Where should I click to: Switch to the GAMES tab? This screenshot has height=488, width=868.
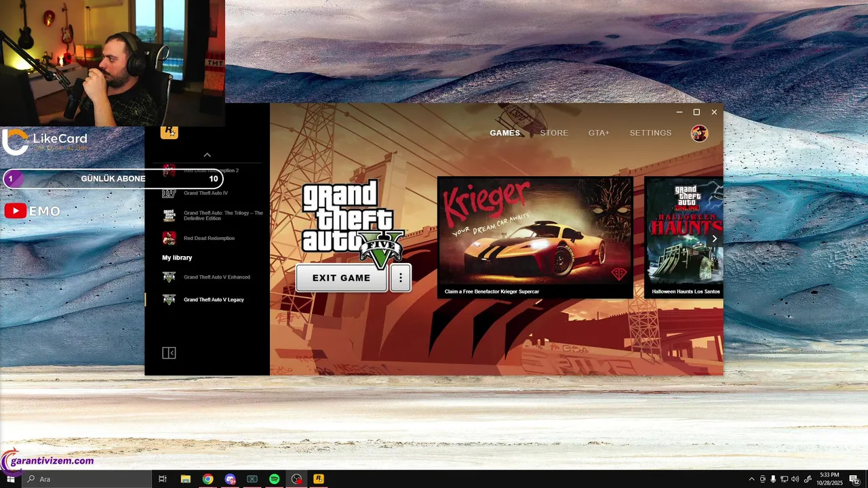pos(505,133)
